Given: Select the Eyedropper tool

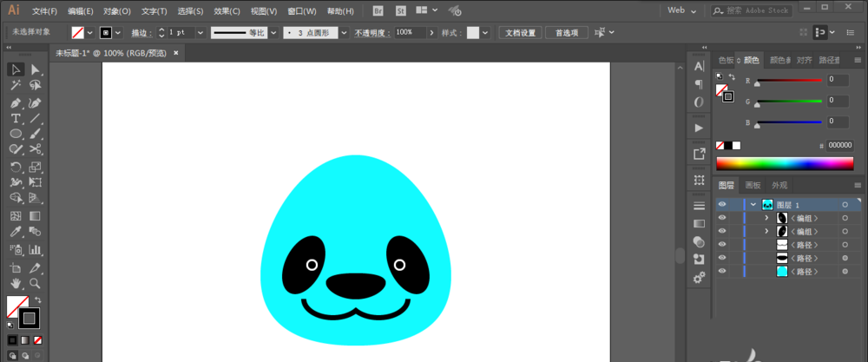Looking at the screenshot, I should (16, 232).
